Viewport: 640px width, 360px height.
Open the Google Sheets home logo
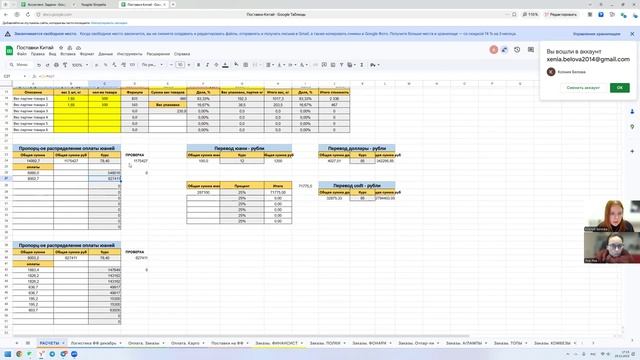pyautogui.click(x=9, y=51)
